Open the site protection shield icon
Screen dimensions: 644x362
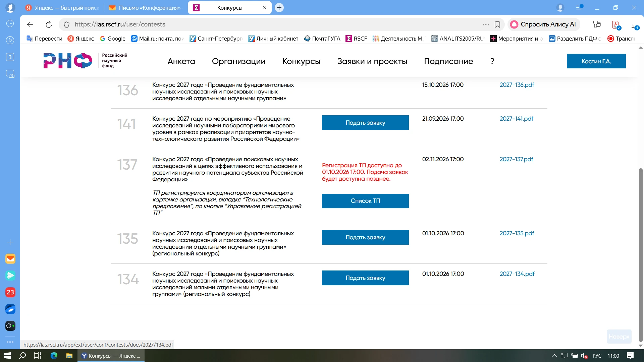click(66, 24)
